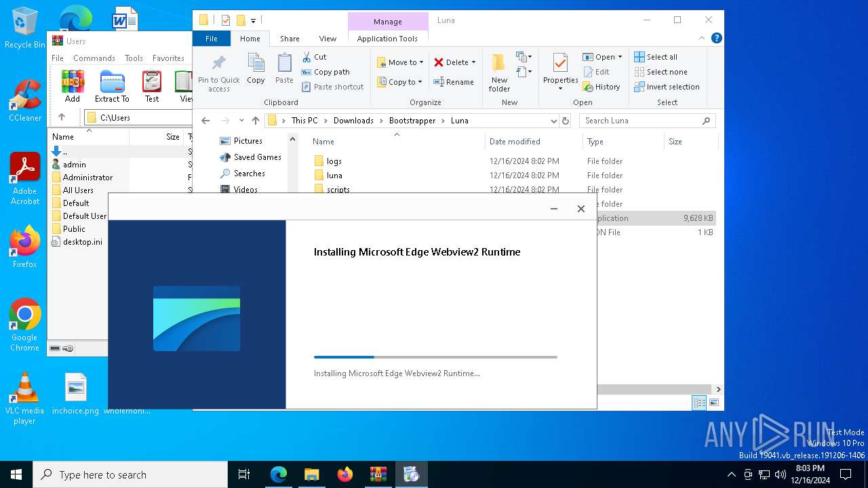Switch to large icons view button

713,403
